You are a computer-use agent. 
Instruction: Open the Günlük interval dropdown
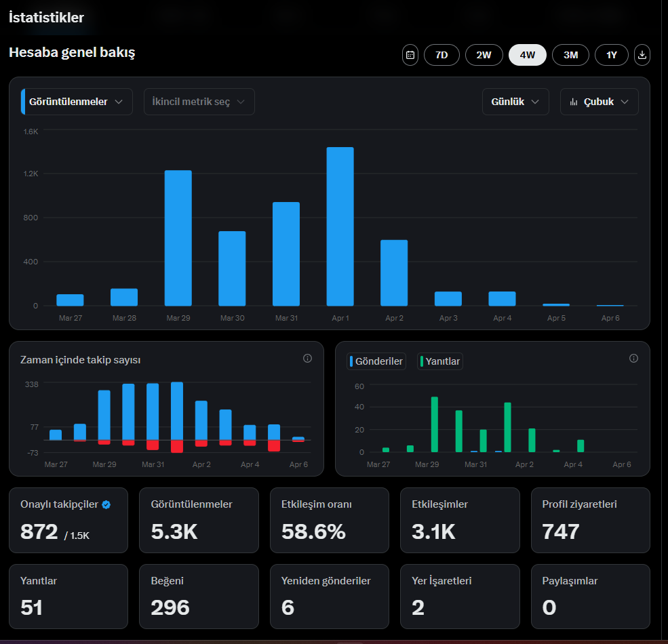[515, 102]
